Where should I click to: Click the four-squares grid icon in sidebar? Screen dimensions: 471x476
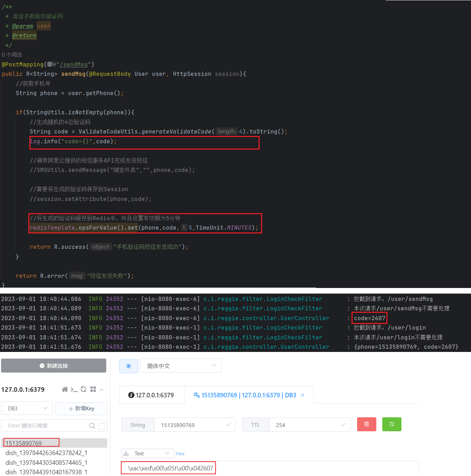(x=93, y=389)
